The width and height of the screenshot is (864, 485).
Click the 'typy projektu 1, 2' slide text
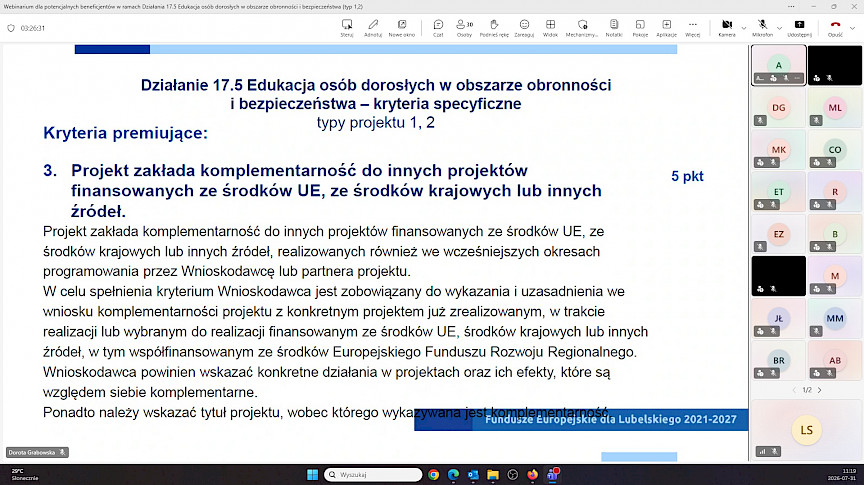(x=376, y=122)
